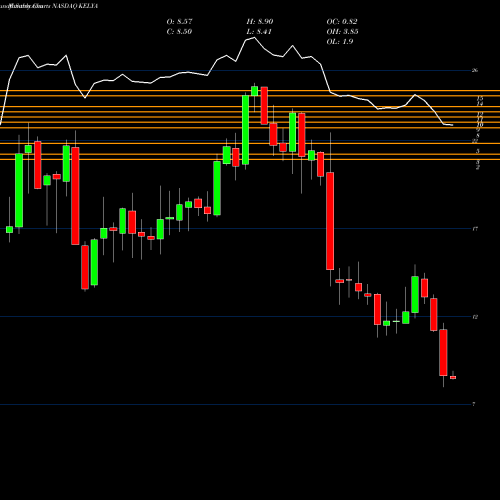500x500 pixels.
Task: Click the "OC: 0.82" value
Action: [342, 22]
